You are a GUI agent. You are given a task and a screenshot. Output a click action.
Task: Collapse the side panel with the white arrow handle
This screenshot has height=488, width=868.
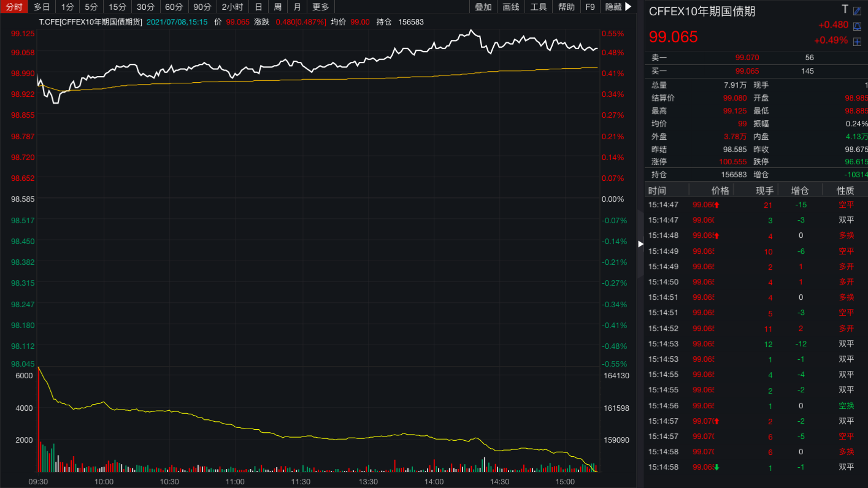point(640,244)
